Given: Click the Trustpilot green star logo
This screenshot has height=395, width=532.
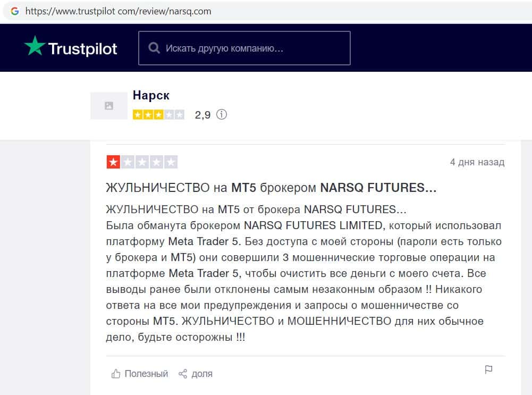Looking at the screenshot, I should pyautogui.click(x=35, y=47).
